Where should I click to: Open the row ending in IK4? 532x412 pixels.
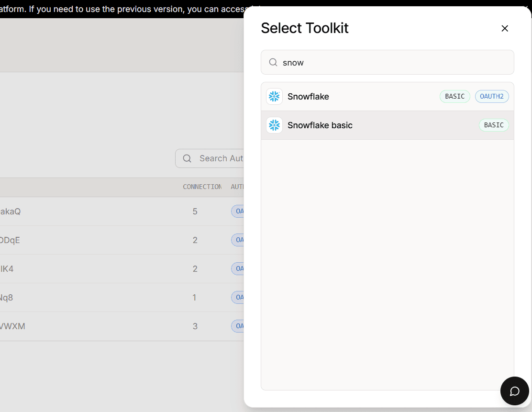click(x=122, y=269)
